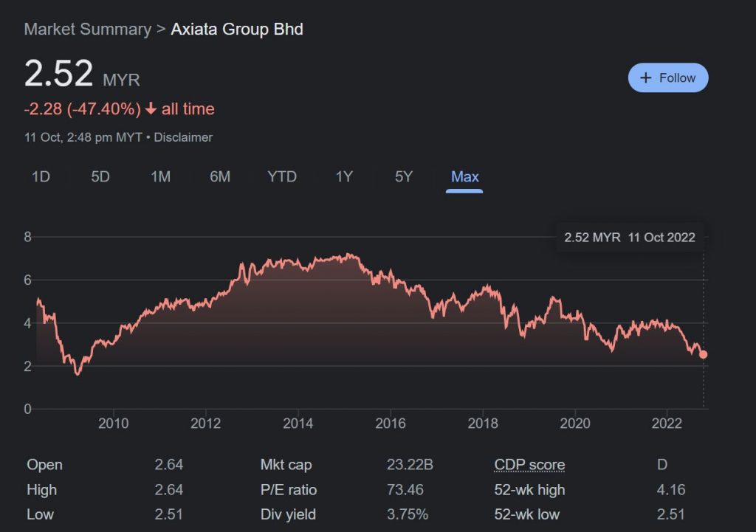
Task: Select the 1D time range tab
Action: click(41, 176)
